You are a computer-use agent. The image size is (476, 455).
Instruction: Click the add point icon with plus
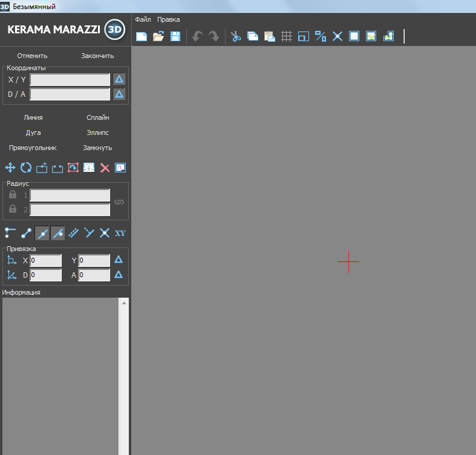click(x=42, y=168)
